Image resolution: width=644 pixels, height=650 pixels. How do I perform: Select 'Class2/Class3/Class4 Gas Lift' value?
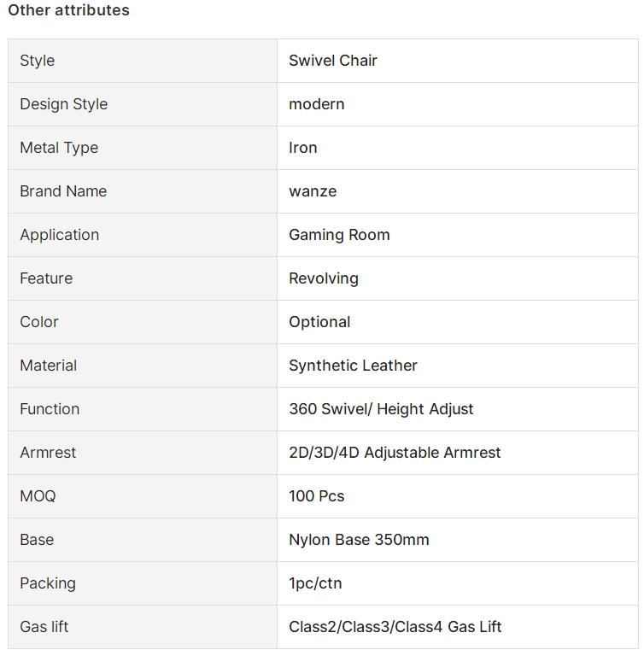[395, 627]
